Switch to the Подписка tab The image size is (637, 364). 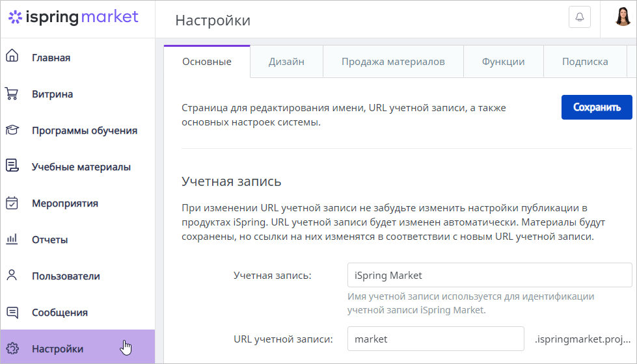coord(585,61)
